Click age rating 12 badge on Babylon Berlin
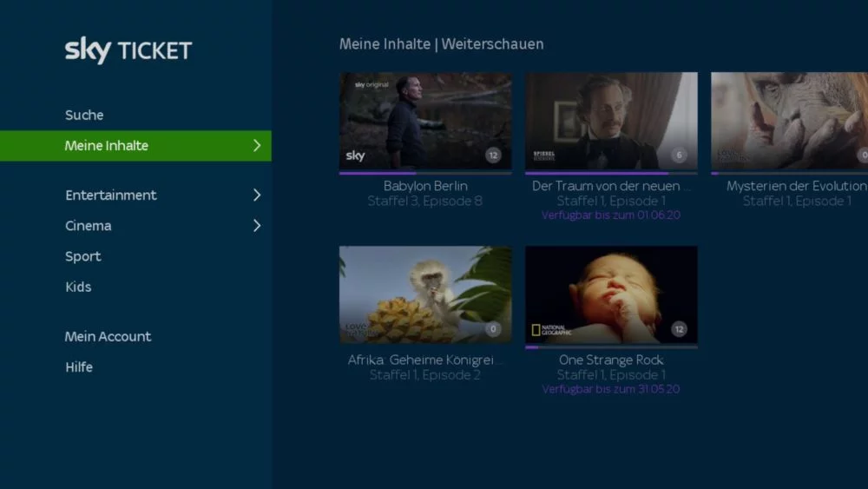 (493, 155)
